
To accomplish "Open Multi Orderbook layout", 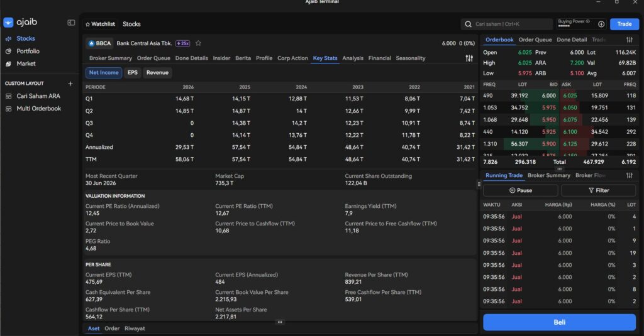I will (x=38, y=108).
